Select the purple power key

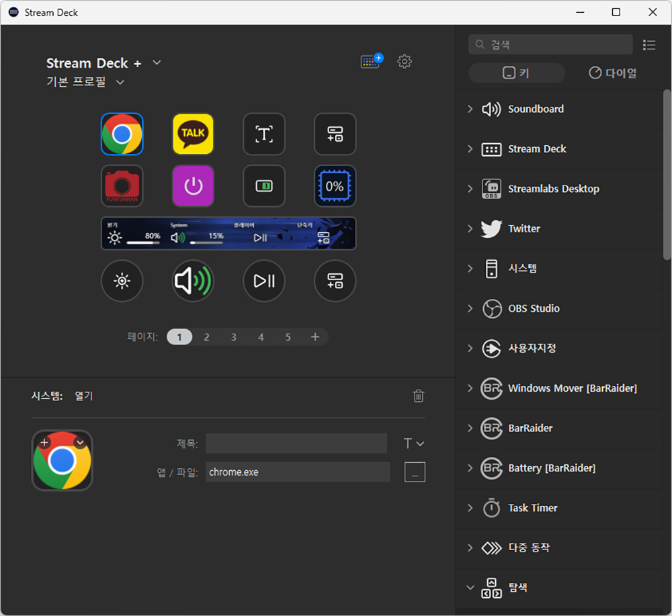coord(194,186)
